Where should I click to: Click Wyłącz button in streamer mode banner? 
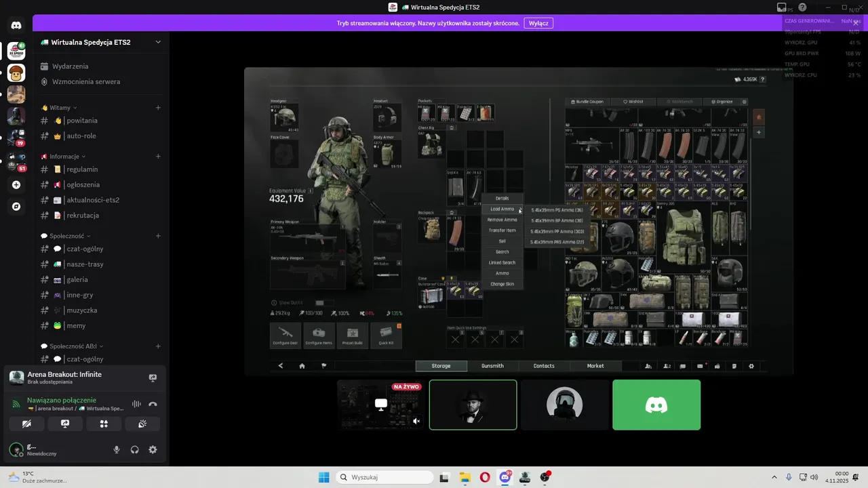tap(538, 23)
